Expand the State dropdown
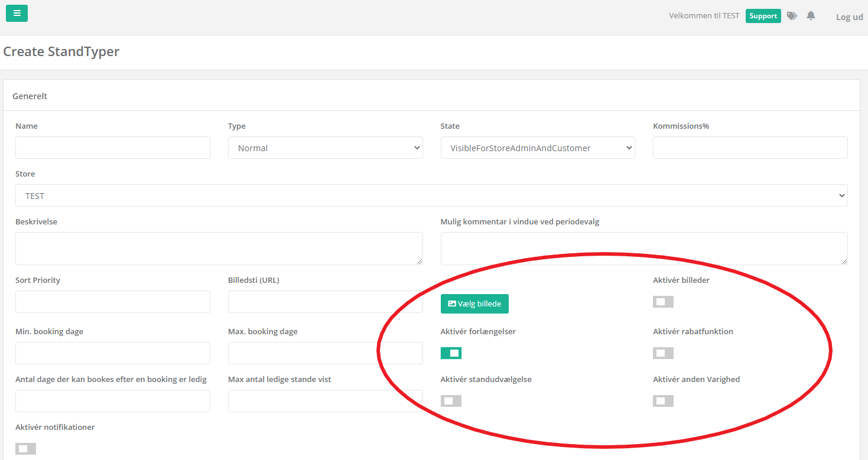This screenshot has width=868, height=460. tap(537, 148)
